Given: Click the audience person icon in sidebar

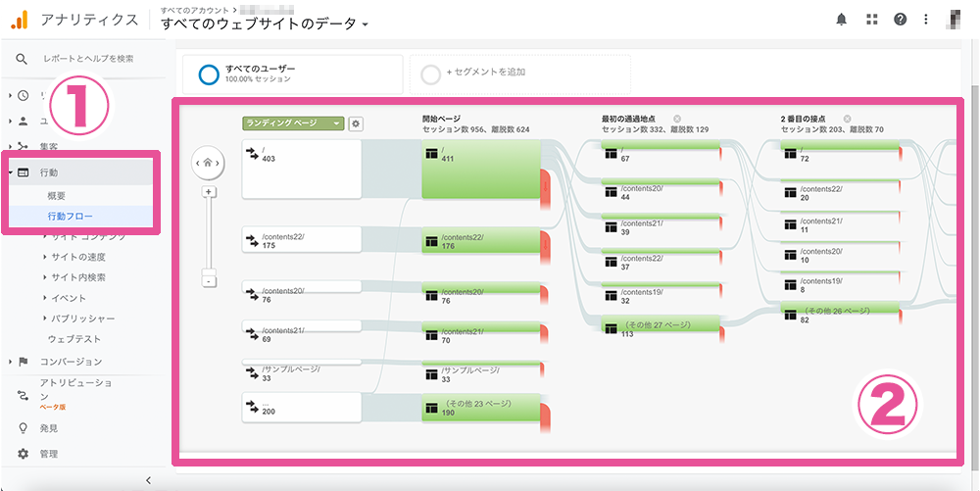Looking at the screenshot, I should click(24, 121).
